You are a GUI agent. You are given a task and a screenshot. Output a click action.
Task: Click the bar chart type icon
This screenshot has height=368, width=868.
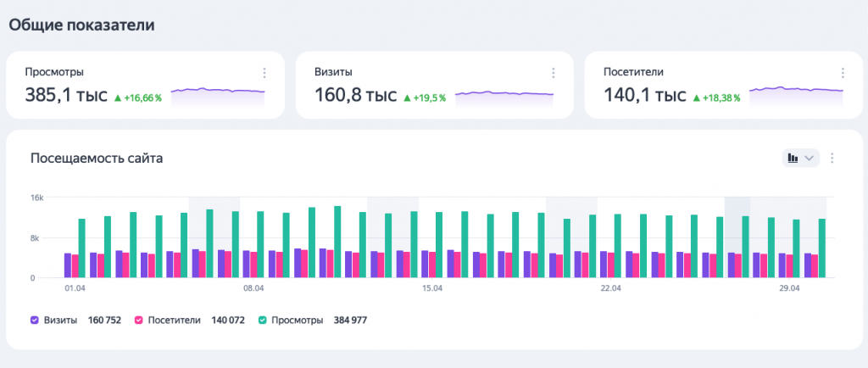(793, 159)
